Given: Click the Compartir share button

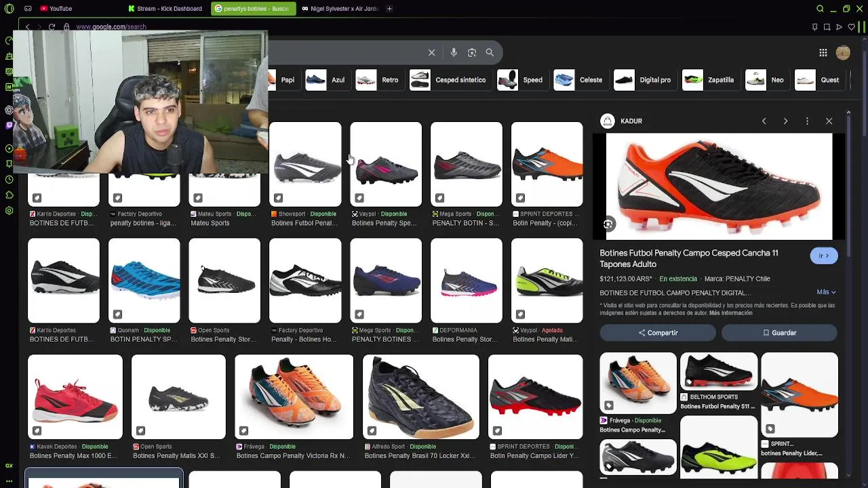Looking at the screenshot, I should 658,333.
